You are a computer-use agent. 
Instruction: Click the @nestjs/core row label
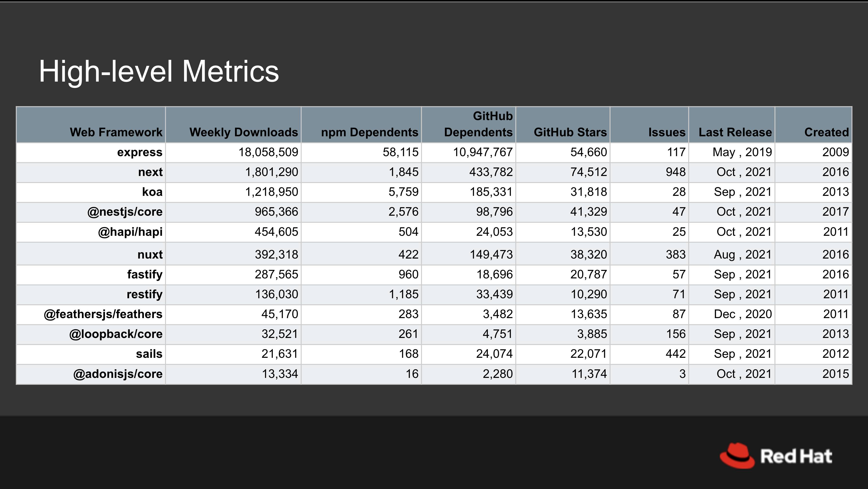click(125, 212)
